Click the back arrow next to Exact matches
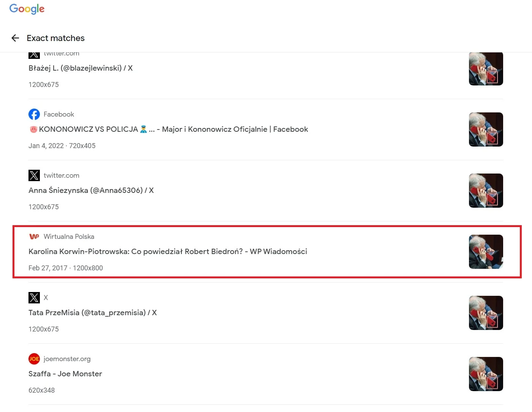The width and height of the screenshot is (532, 412). click(15, 38)
